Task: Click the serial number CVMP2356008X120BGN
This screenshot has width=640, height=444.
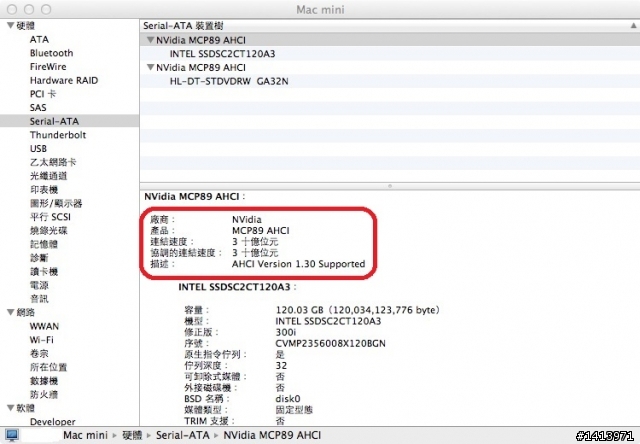Action: 331,343
